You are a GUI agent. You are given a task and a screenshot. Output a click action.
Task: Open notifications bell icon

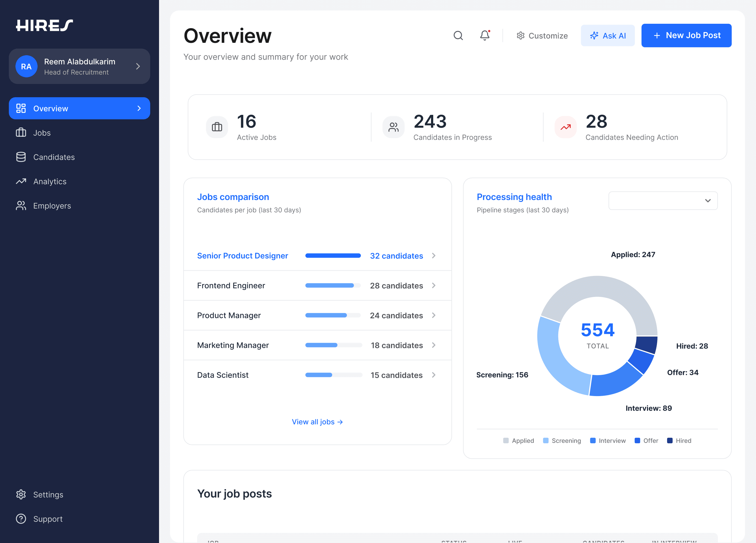click(485, 35)
